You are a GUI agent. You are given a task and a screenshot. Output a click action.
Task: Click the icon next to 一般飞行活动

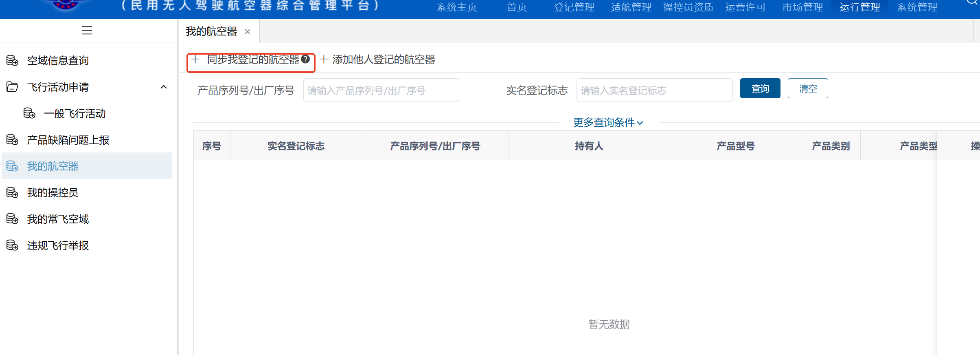(x=29, y=113)
